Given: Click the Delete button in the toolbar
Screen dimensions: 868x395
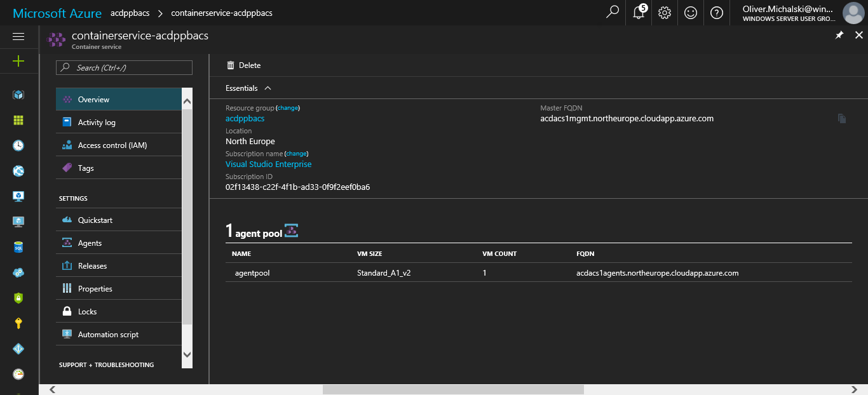Looking at the screenshot, I should [243, 65].
